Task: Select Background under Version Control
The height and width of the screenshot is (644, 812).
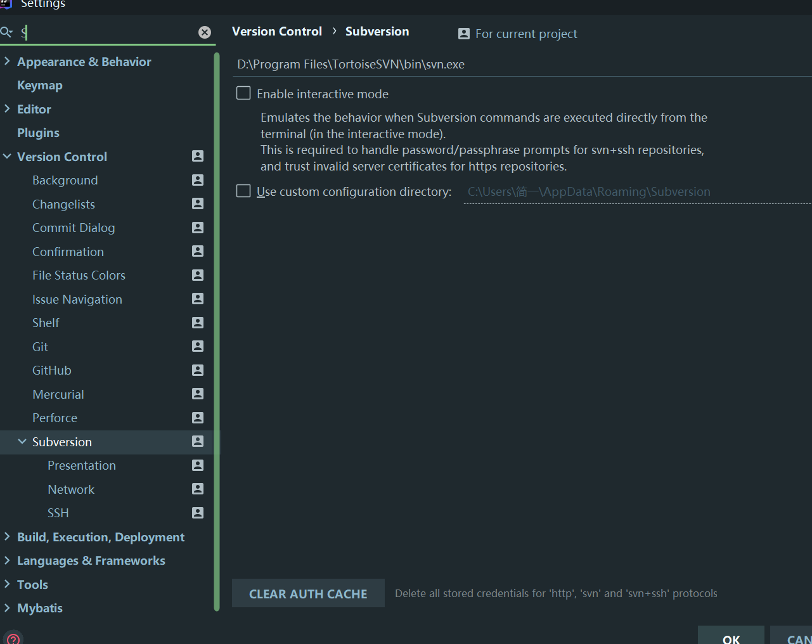Action: 65,181
